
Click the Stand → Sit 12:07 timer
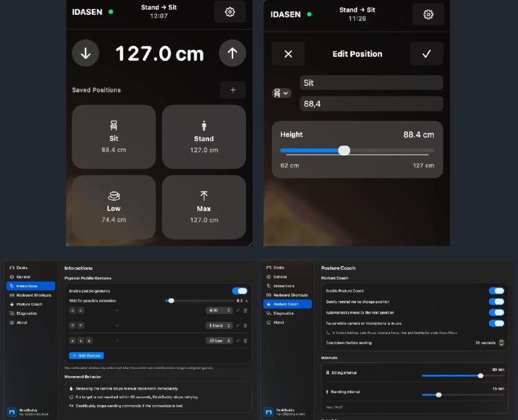point(159,12)
